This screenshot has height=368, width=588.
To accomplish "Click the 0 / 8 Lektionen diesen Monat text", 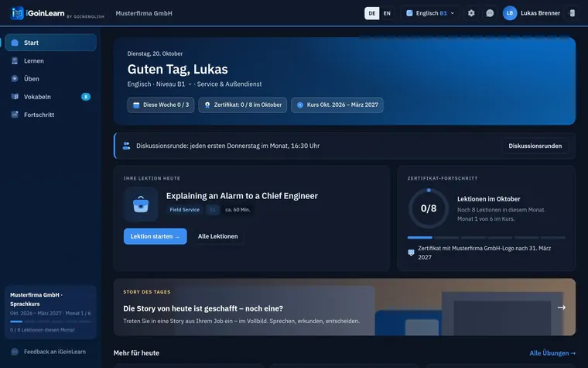I will (43, 330).
